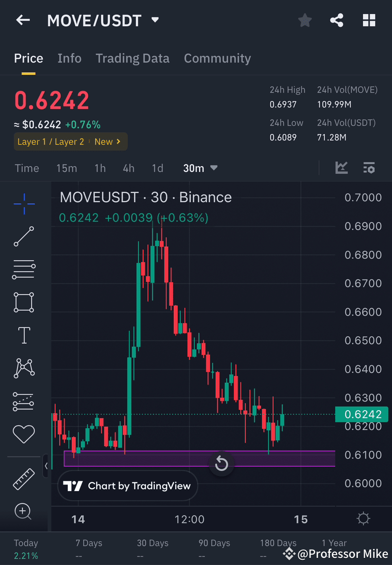Select the 1d timeframe
Image resolution: width=392 pixels, height=565 pixels.
157,168
